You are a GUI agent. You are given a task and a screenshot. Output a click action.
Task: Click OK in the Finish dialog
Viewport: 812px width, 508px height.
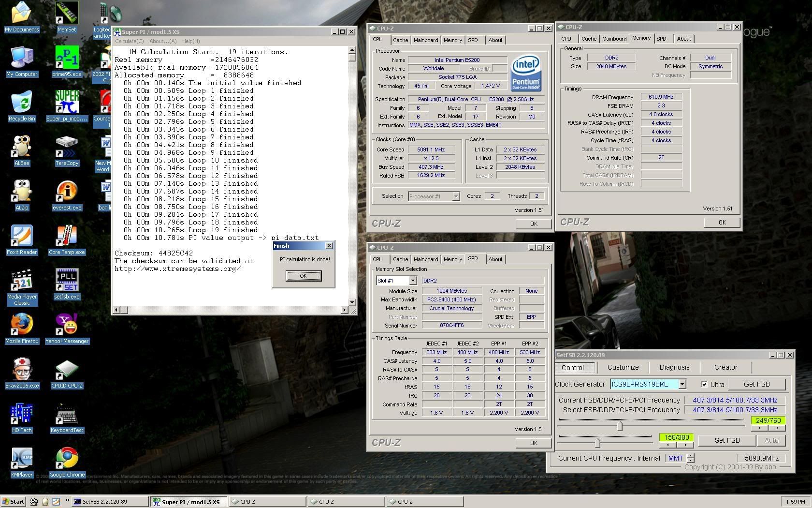coord(303,276)
